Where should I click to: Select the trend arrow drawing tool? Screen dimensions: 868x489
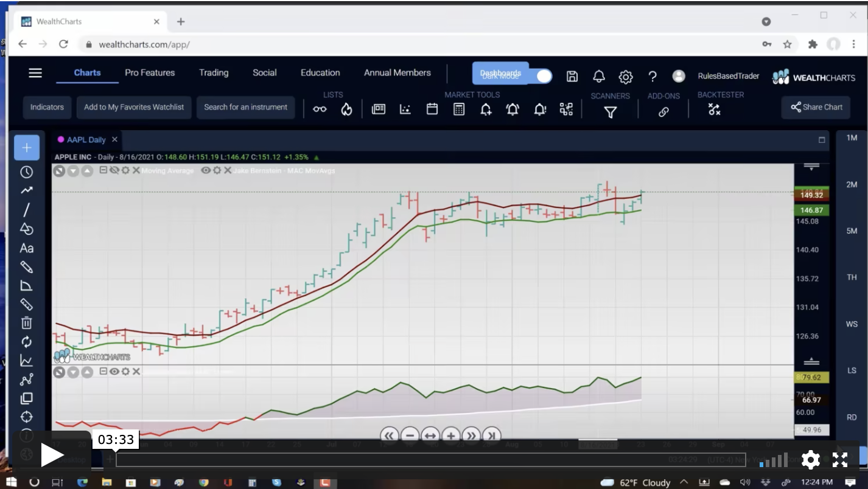(26, 191)
